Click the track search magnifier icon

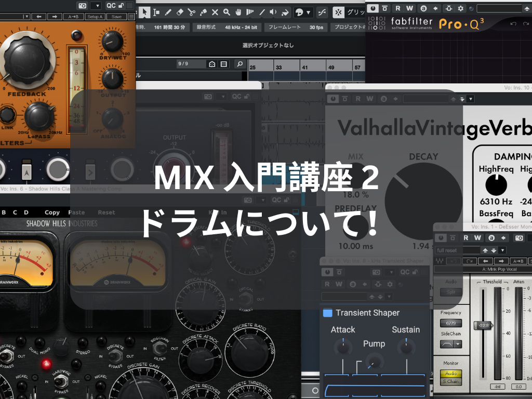[240, 64]
